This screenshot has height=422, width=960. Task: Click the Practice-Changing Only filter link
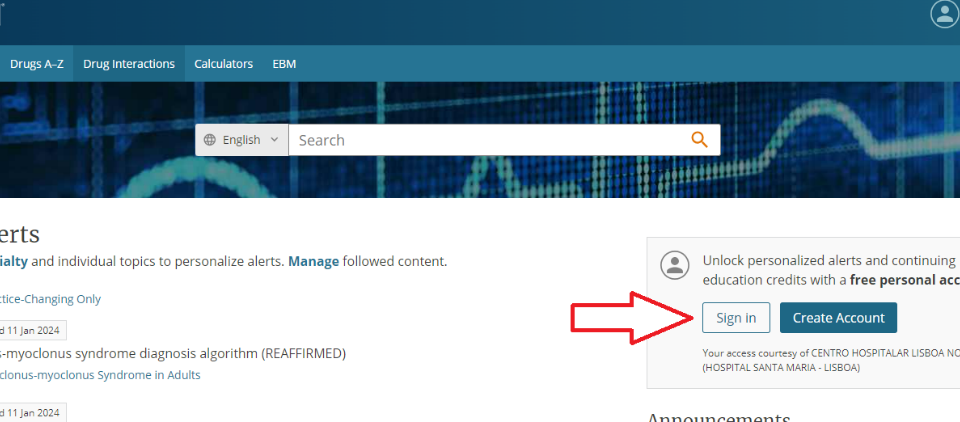point(50,299)
